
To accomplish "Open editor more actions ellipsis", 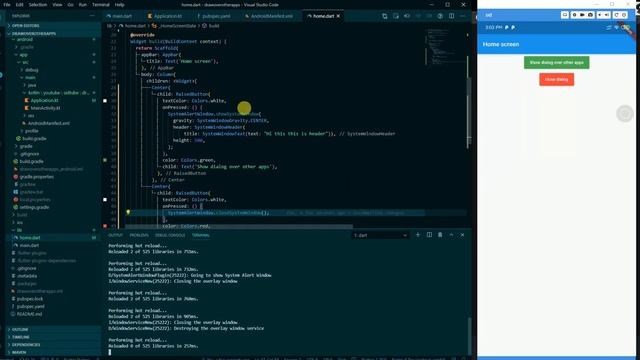I will coord(462,16).
